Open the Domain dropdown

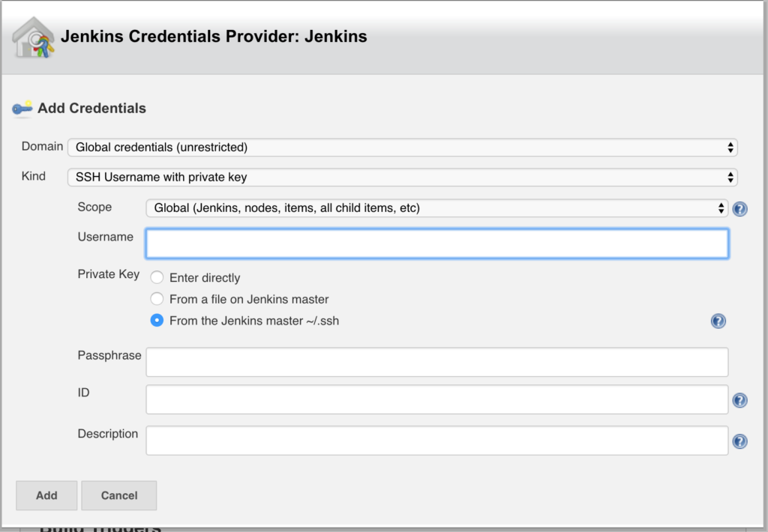point(403,148)
